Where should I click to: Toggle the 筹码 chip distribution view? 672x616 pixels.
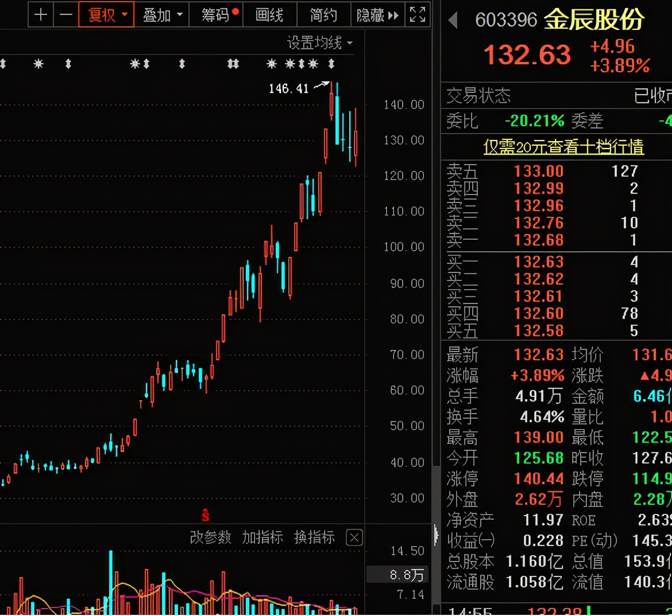point(216,15)
